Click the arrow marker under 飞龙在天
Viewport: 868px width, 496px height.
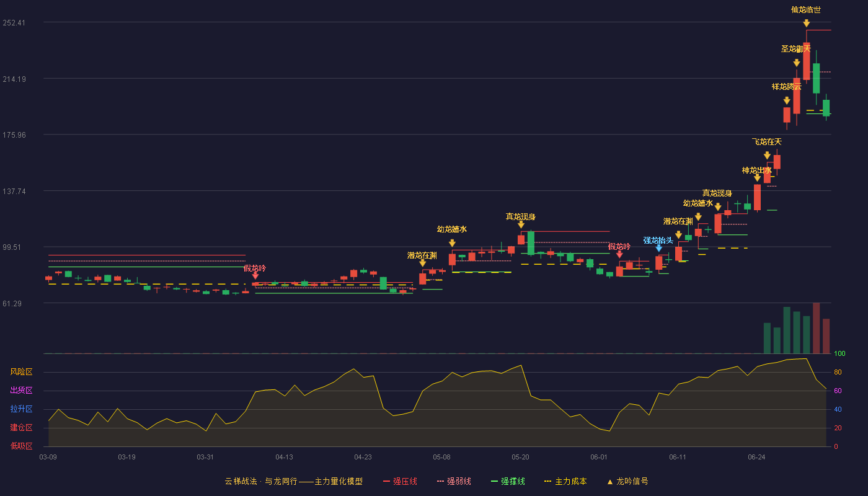pos(767,156)
